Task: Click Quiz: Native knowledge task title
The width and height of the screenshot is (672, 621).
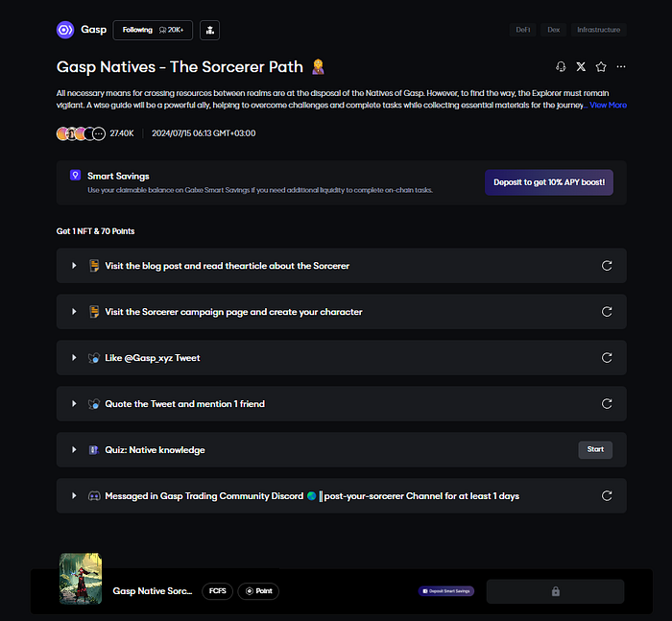Action: point(155,450)
